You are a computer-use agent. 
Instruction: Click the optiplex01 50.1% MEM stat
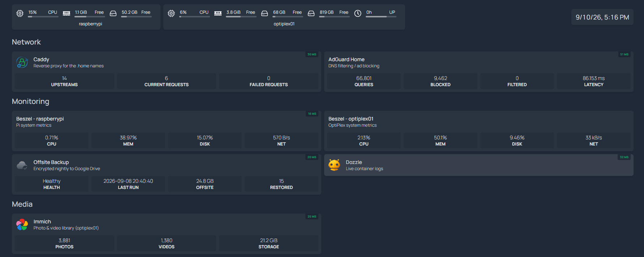(441, 140)
